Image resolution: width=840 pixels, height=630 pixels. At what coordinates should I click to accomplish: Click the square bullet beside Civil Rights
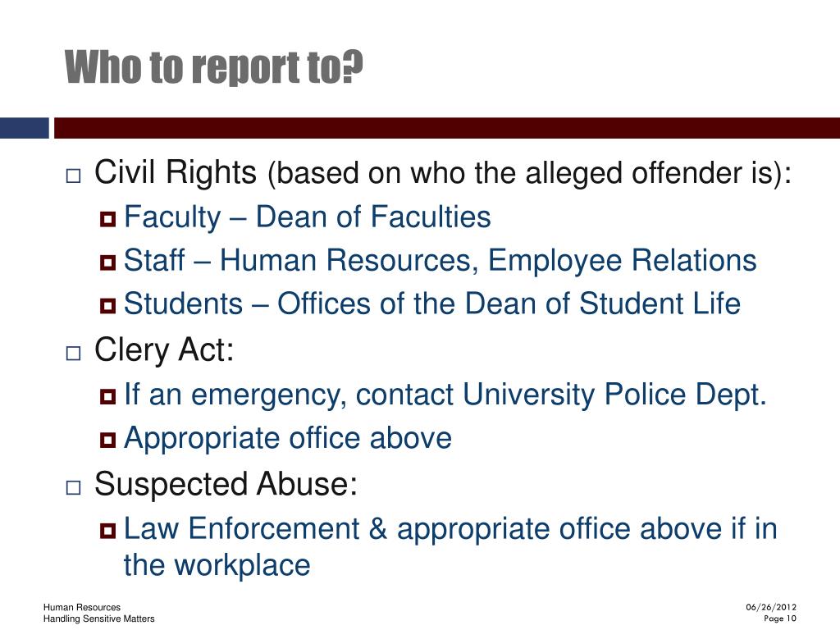tap(73, 176)
